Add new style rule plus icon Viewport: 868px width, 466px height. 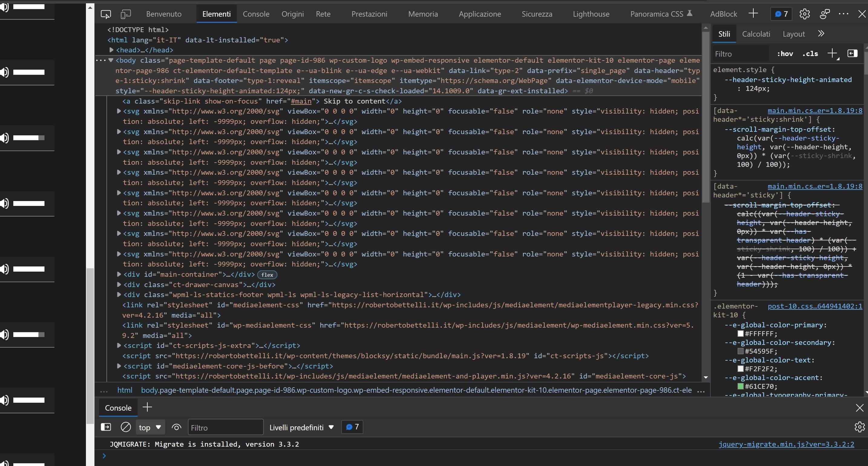pyautogui.click(x=832, y=53)
